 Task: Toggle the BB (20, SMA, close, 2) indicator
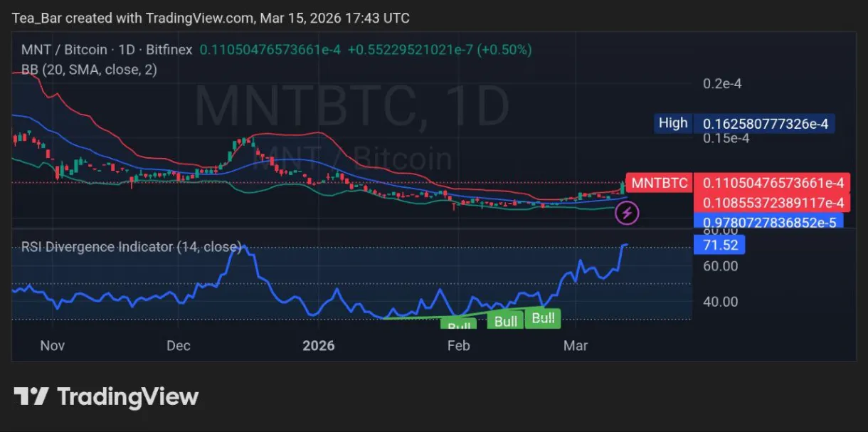(x=89, y=70)
